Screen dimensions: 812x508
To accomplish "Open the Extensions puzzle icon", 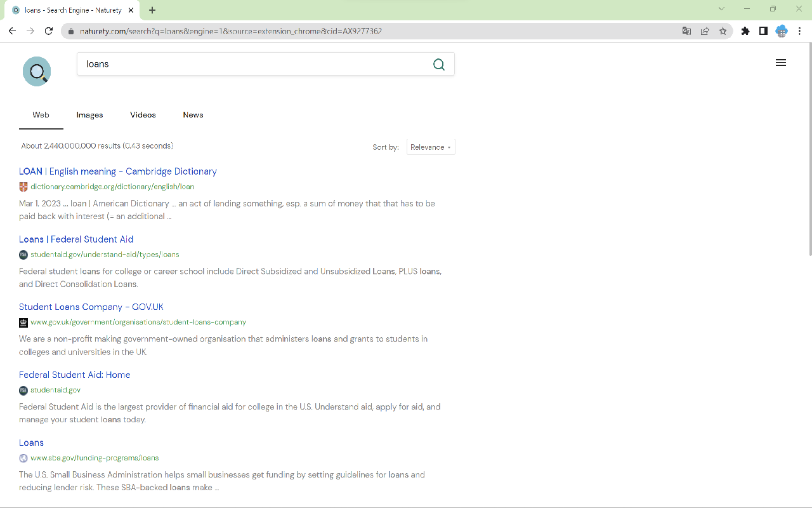I will coord(745,30).
